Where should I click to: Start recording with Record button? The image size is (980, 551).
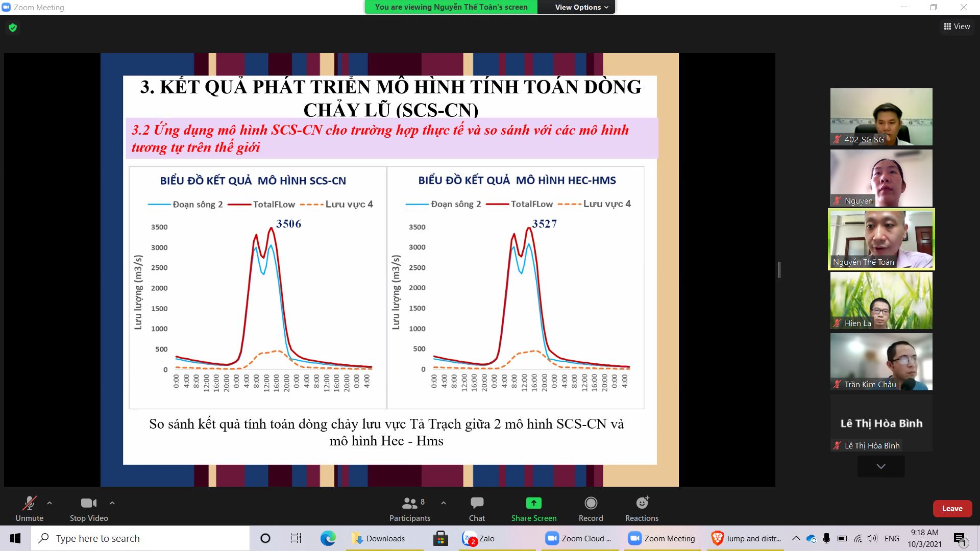(x=591, y=509)
